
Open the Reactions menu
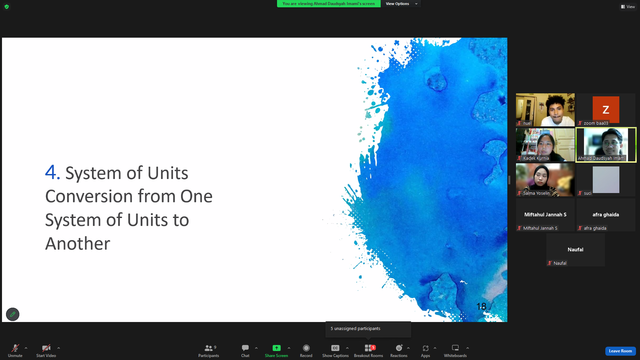399,350
